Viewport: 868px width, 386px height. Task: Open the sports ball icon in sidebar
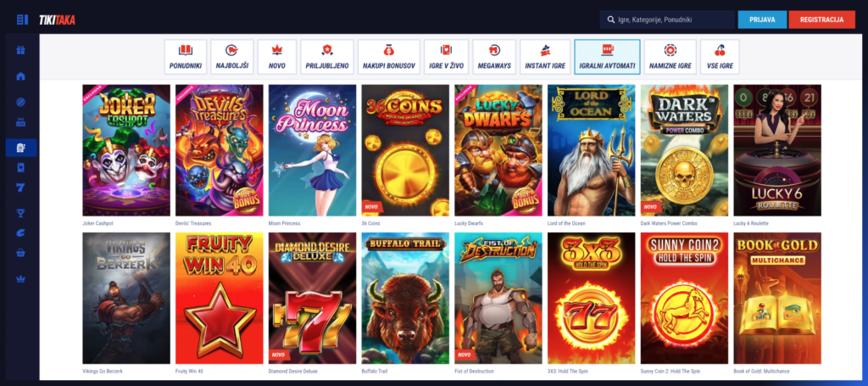20,102
